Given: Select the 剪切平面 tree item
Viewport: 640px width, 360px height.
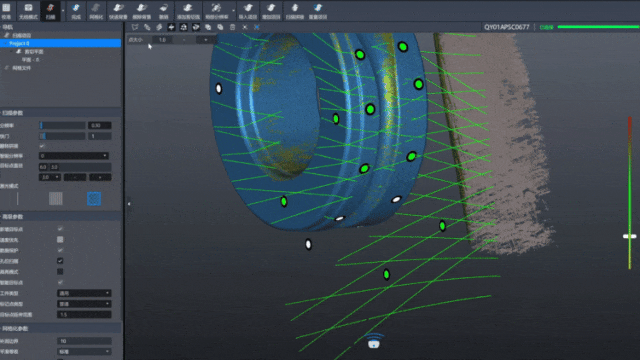Looking at the screenshot, I should click(34, 52).
